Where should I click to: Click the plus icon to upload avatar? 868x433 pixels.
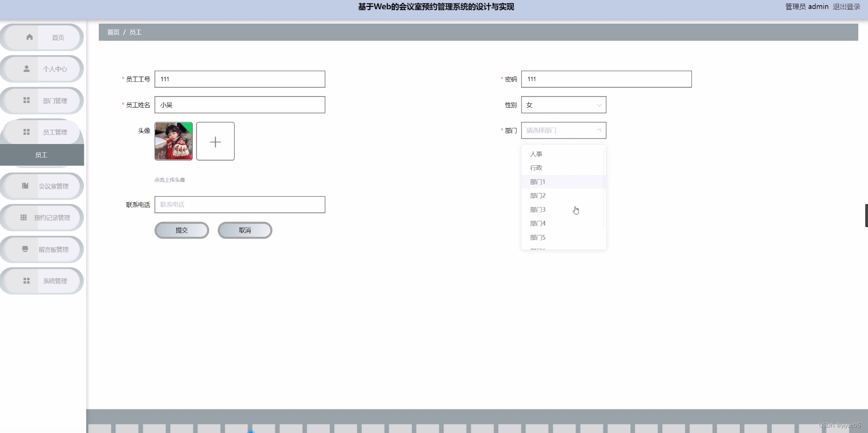215,141
